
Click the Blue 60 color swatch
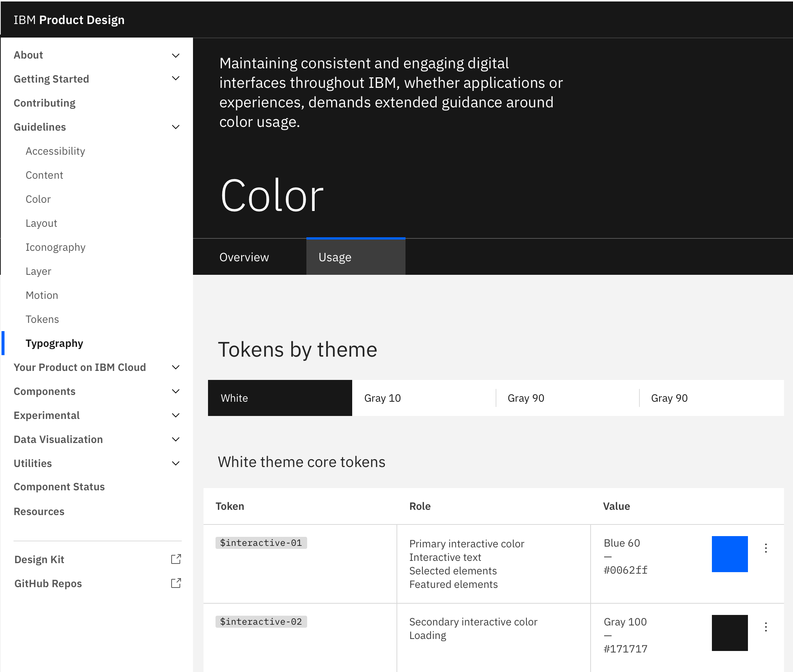coord(730,554)
